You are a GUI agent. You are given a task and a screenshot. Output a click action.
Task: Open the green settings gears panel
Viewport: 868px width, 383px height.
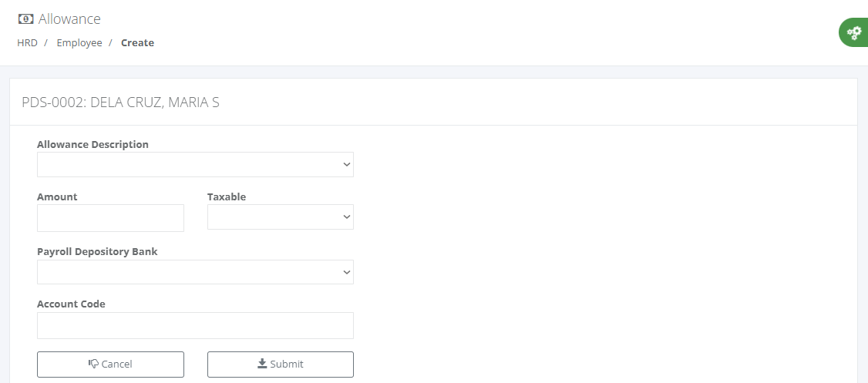click(x=854, y=33)
